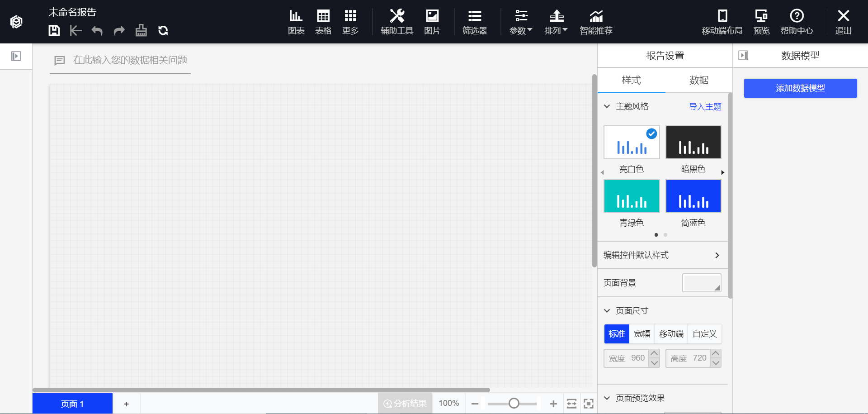This screenshot has width=868, height=414.
Task: Click the redo arrow icon
Action: point(119,31)
